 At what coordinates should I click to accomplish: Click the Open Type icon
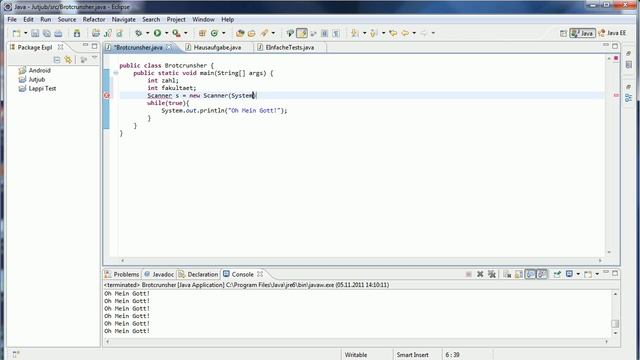point(240,33)
